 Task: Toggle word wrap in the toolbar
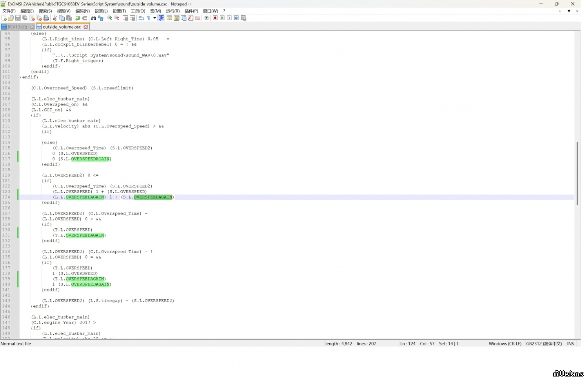tap(142, 18)
